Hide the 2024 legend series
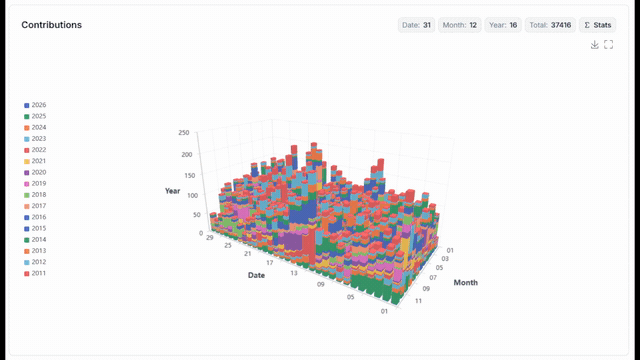Viewport: 640px width, 360px height. [x=35, y=127]
